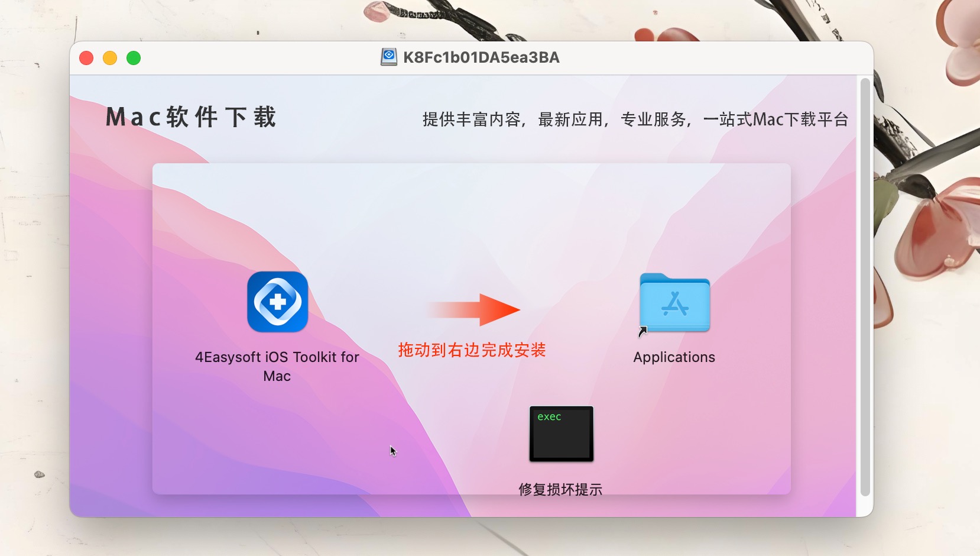
Task: Select the '修复损坏提示' file label
Action: pyautogui.click(x=560, y=489)
